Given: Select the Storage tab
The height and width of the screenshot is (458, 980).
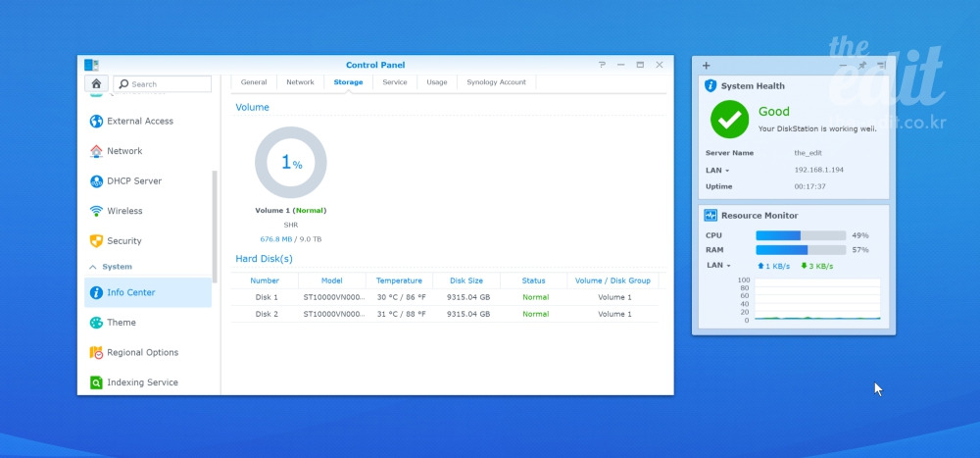Looking at the screenshot, I should click(x=348, y=82).
